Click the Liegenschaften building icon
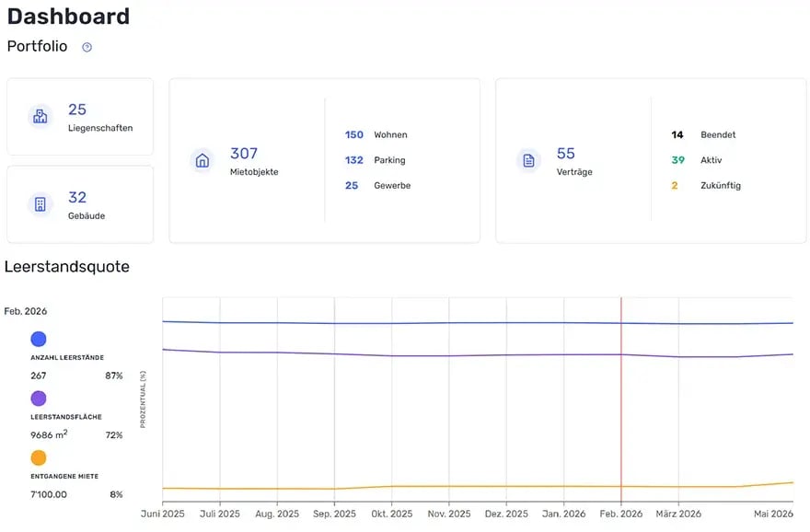Image resolution: width=810 pixels, height=532 pixels. tap(39, 116)
